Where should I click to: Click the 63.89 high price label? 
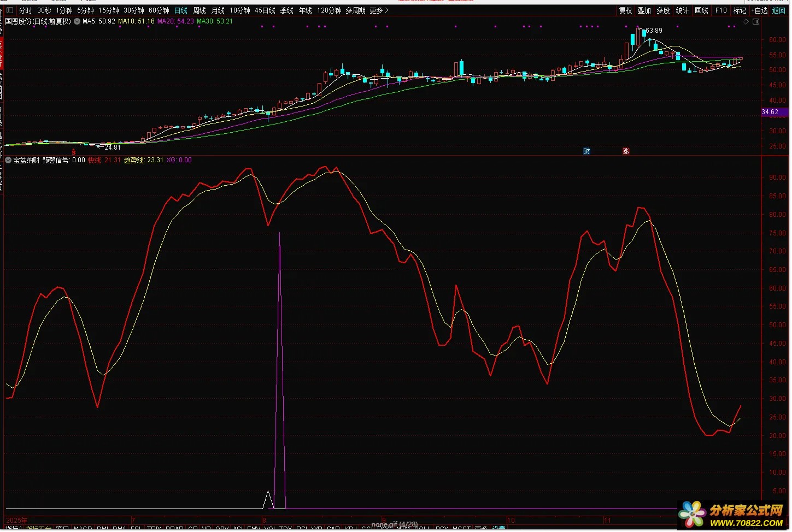[654, 31]
